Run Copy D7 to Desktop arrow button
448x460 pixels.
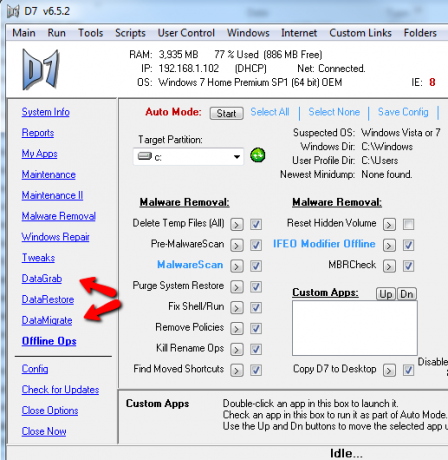pos(389,370)
